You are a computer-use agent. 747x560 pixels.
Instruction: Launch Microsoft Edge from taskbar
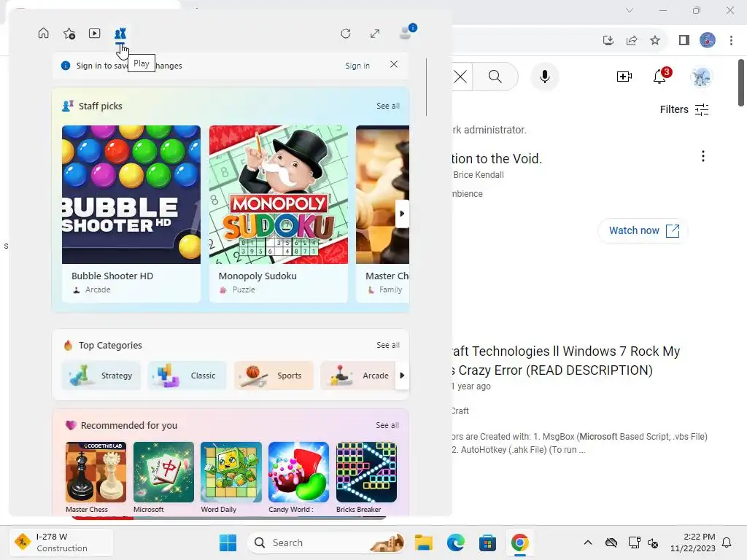[455, 542]
